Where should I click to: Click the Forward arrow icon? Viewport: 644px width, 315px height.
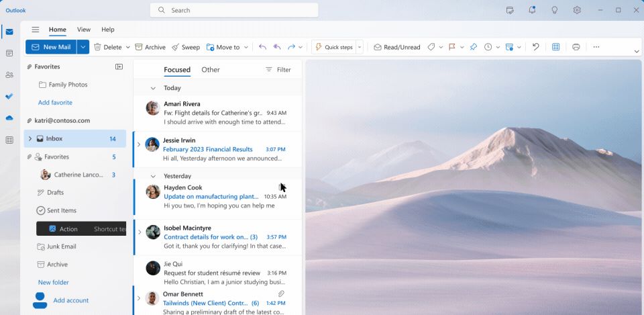292,47
